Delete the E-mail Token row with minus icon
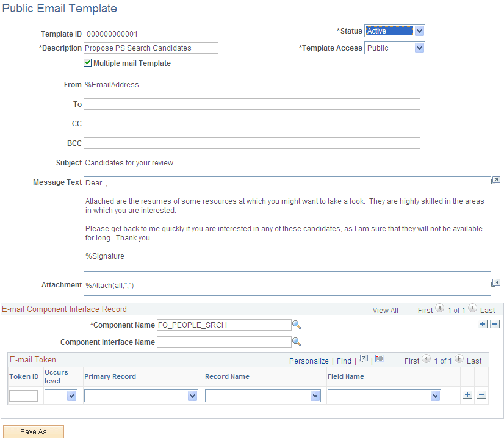Screen dimensions: 504x443 pyautogui.click(x=481, y=395)
